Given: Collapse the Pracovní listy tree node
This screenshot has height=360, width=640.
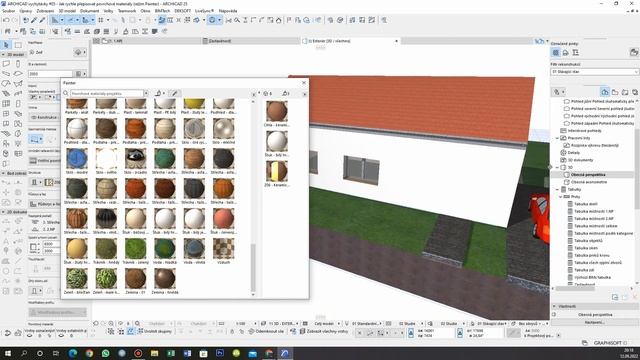Looking at the screenshot, I should click(558, 138).
